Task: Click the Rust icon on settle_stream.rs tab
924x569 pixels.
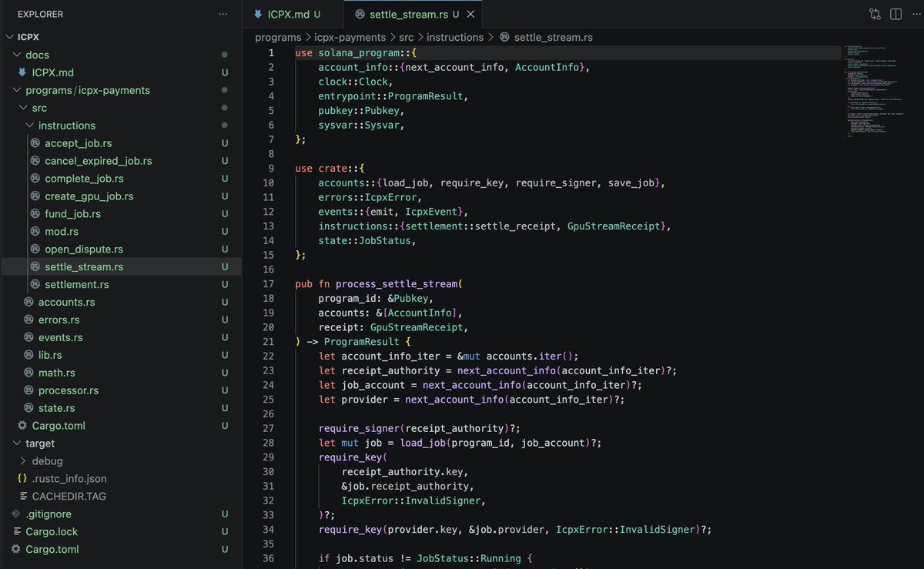Action: [x=359, y=14]
